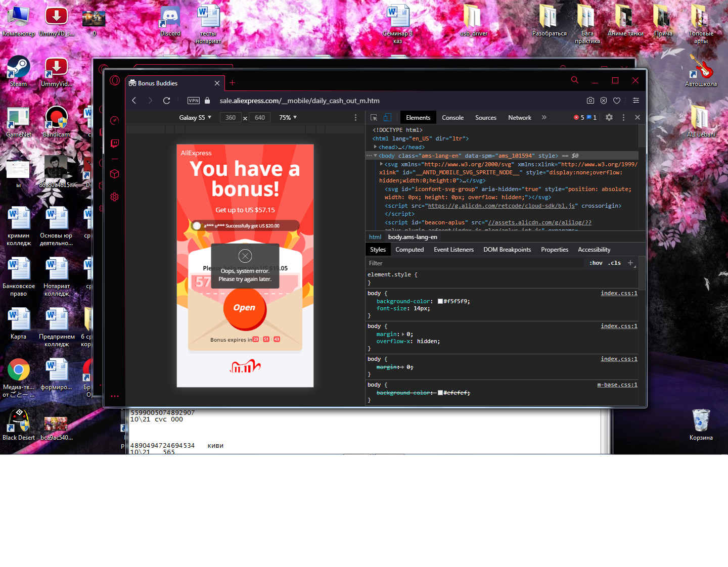Show more DevTools tabs chevron

[544, 118]
